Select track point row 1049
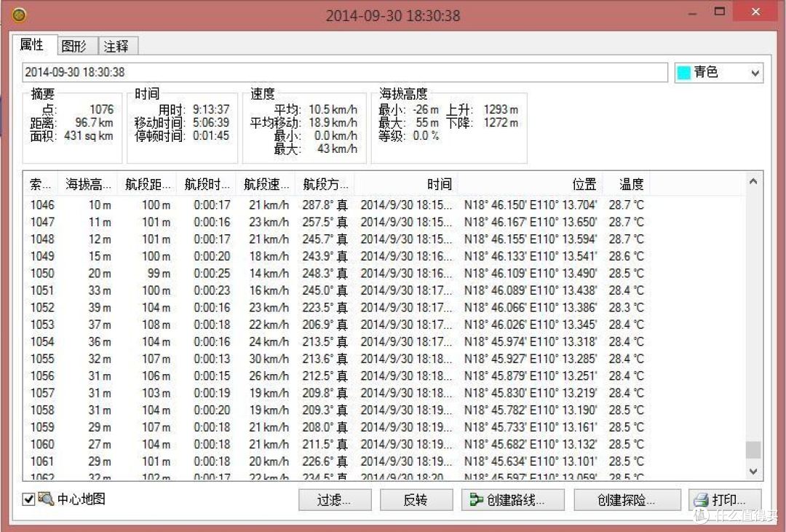This screenshot has width=786, height=532. (337, 256)
